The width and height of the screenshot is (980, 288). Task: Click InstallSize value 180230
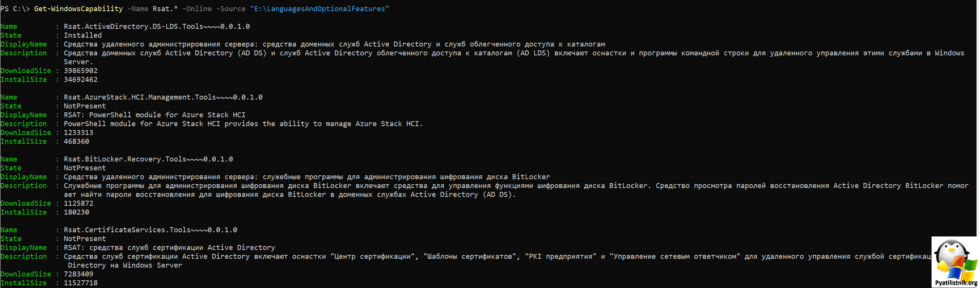pyautogui.click(x=77, y=212)
